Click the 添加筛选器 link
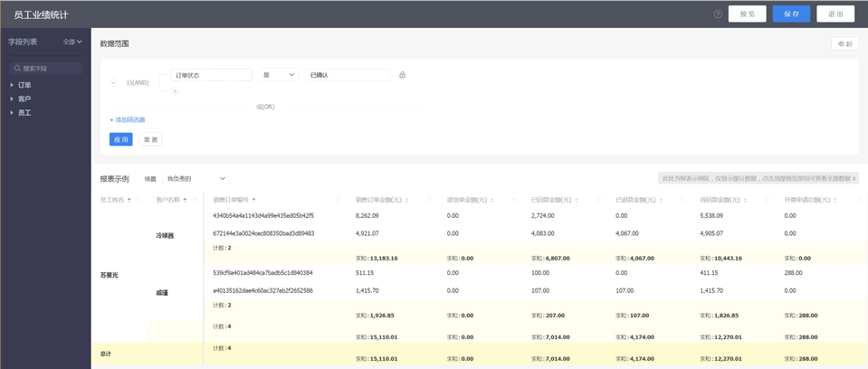Viewport: 868px width, 369px height. coord(128,119)
